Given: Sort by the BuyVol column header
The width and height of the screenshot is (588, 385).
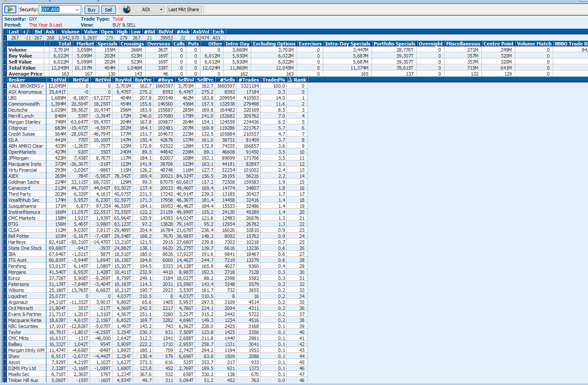Looking at the screenshot, I should [123, 80].
